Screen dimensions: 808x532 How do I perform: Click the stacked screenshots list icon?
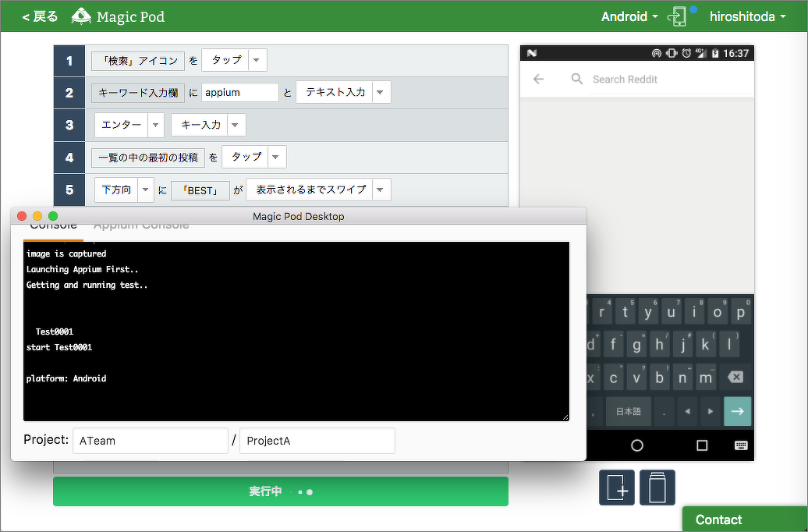(x=657, y=488)
